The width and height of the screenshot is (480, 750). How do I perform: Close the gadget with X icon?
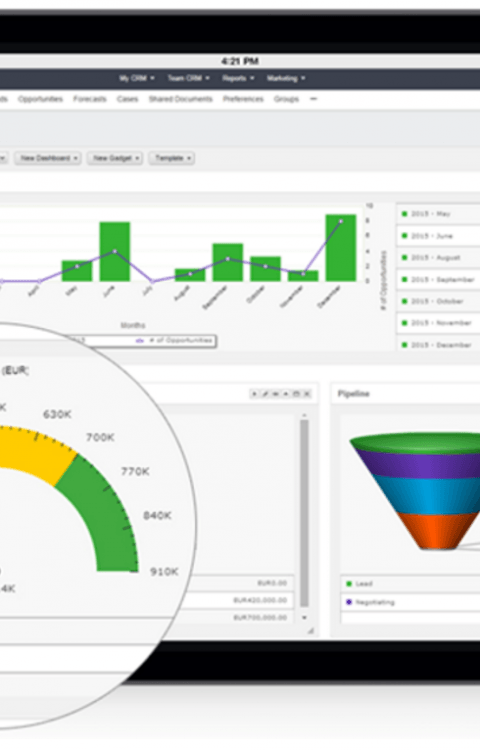click(307, 394)
